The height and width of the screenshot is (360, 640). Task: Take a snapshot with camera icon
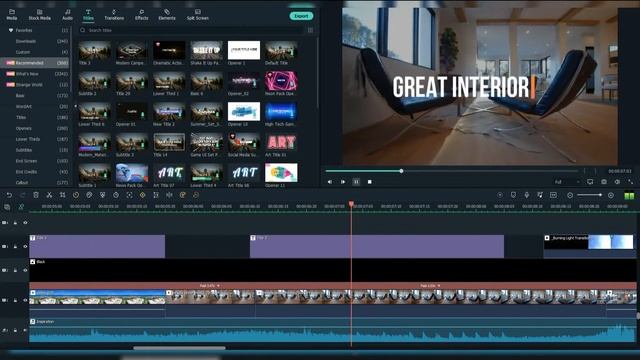604,182
